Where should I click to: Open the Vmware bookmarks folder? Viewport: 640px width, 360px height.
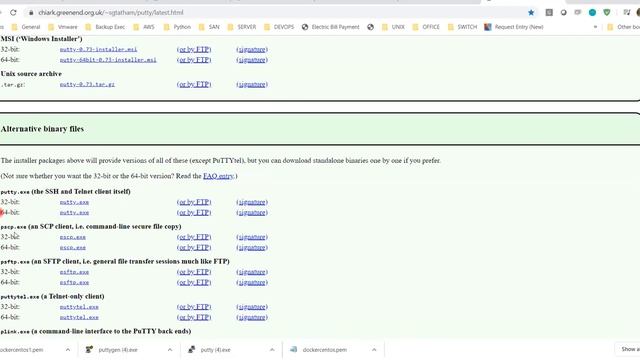click(x=62, y=27)
